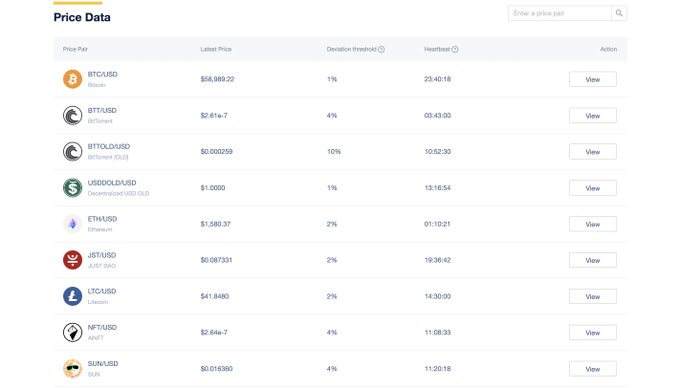Screen dimensions: 679x388
Task: Click the BTT/USD BitTorrent logo icon
Action: (x=72, y=116)
